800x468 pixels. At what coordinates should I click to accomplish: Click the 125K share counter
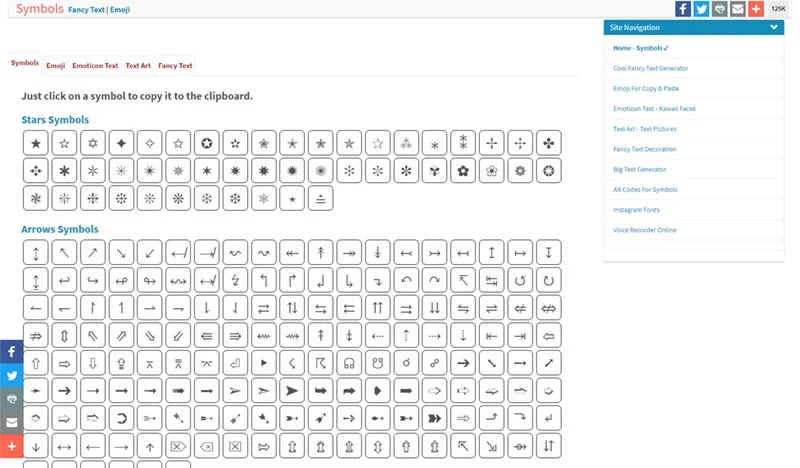778,9
